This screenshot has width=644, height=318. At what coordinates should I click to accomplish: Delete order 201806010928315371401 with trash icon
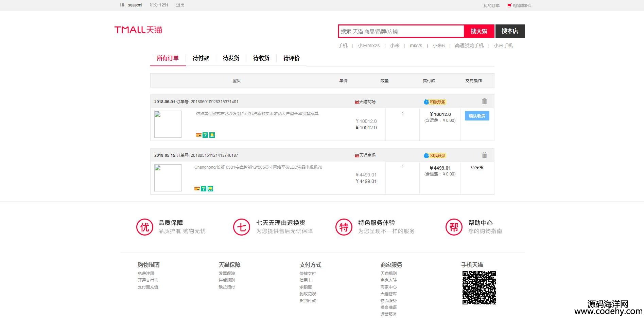click(484, 101)
